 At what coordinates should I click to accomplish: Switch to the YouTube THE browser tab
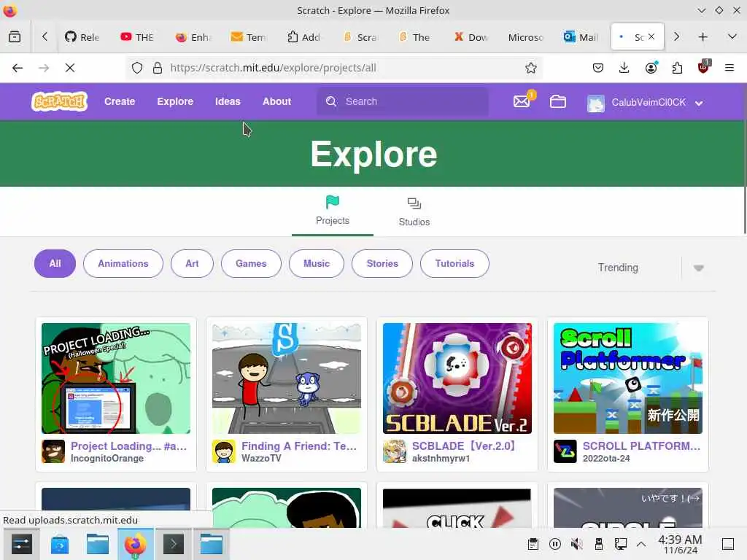(137, 37)
